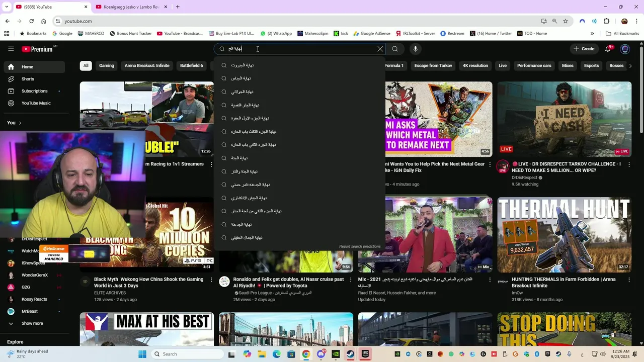Open the Kosay Reacts subscription channel
The width and height of the screenshot is (644, 362).
(x=34, y=299)
